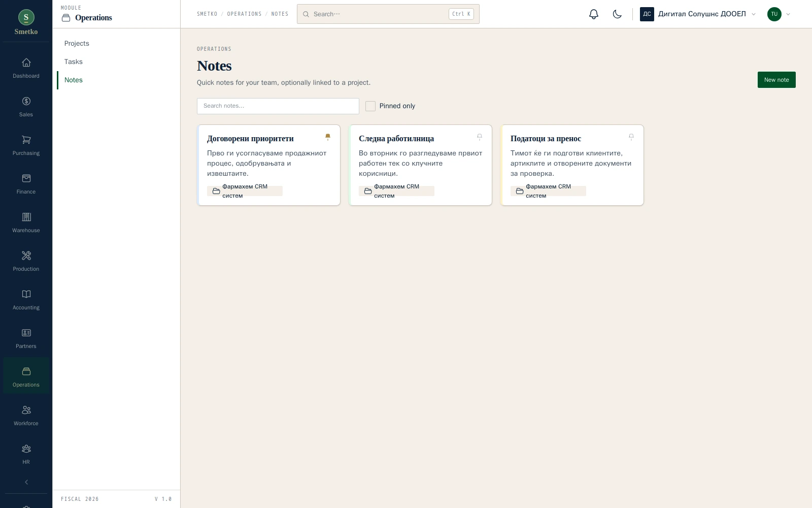Open the Finance module
812x508 pixels.
26,184
